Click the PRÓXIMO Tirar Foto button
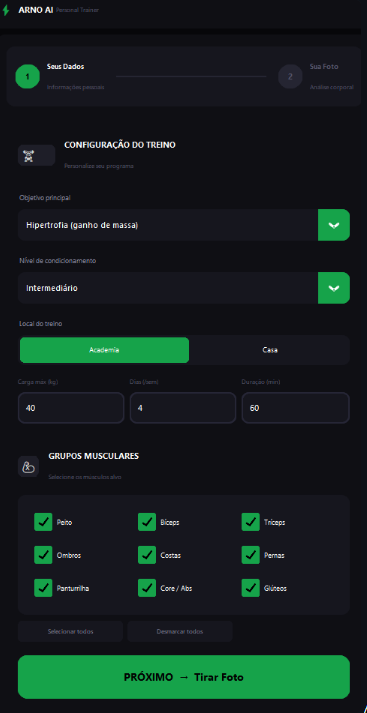The height and width of the screenshot is (713, 367). point(184,677)
